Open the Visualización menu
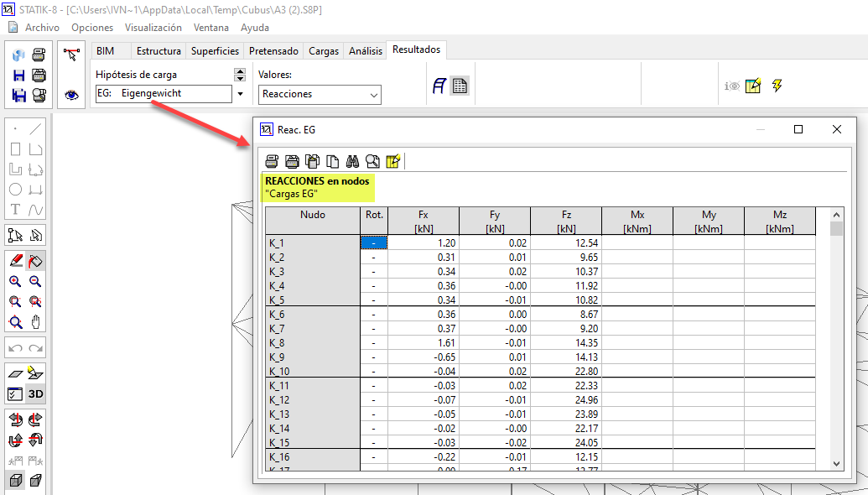 click(x=153, y=28)
